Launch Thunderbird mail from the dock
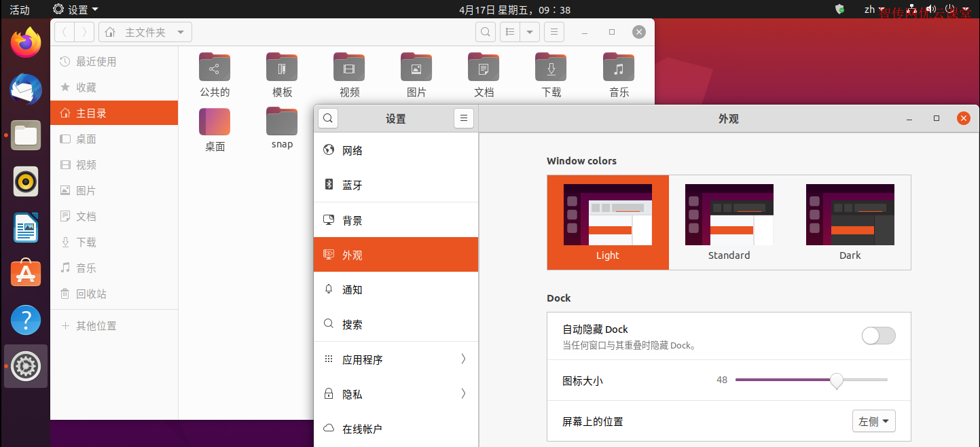 [x=26, y=89]
